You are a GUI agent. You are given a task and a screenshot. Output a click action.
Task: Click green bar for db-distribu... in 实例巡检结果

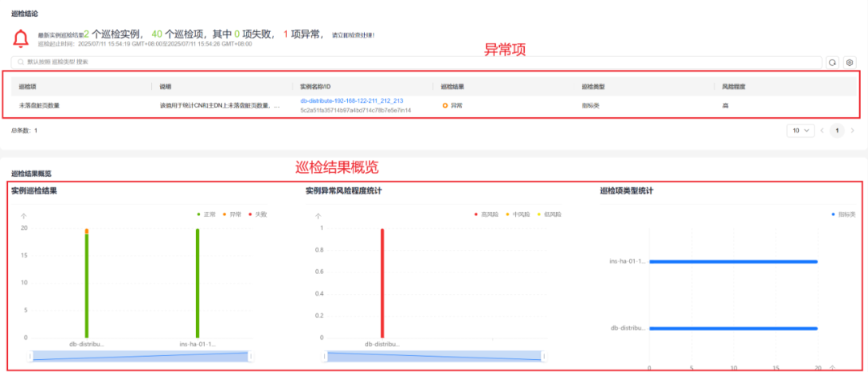[x=87, y=286]
